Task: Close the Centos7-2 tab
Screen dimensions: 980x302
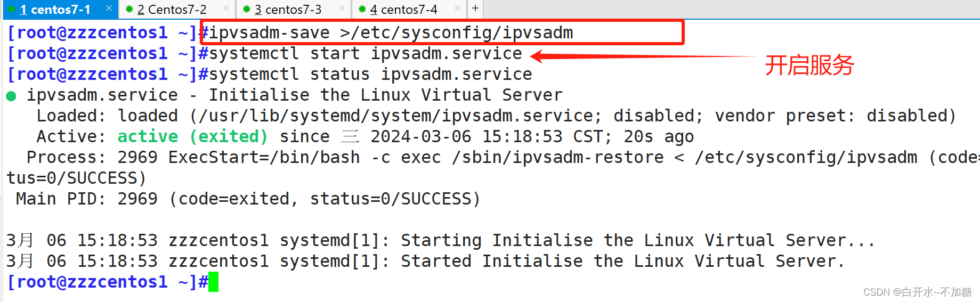Action: click(x=226, y=9)
